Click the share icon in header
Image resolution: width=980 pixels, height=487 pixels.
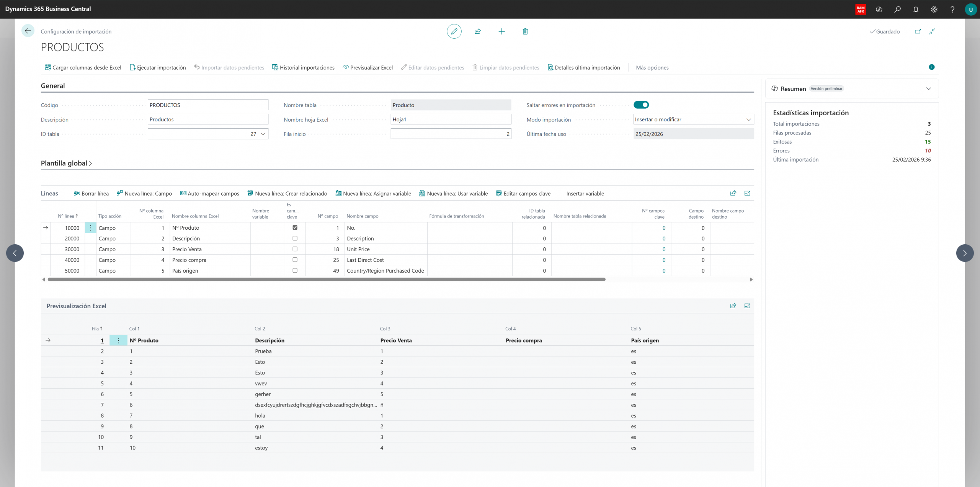coord(478,31)
